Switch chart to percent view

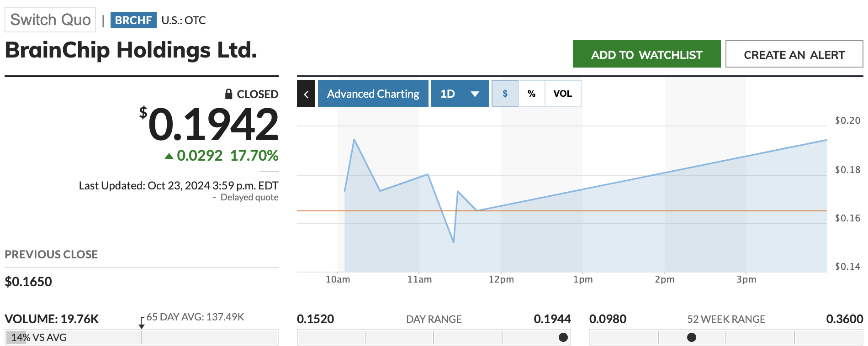(x=531, y=94)
